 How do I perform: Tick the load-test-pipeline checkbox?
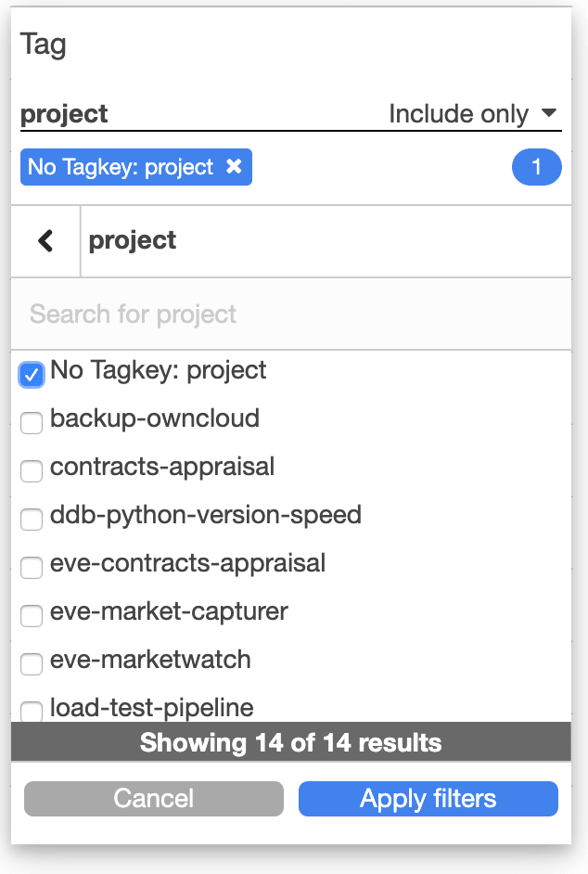(x=32, y=712)
